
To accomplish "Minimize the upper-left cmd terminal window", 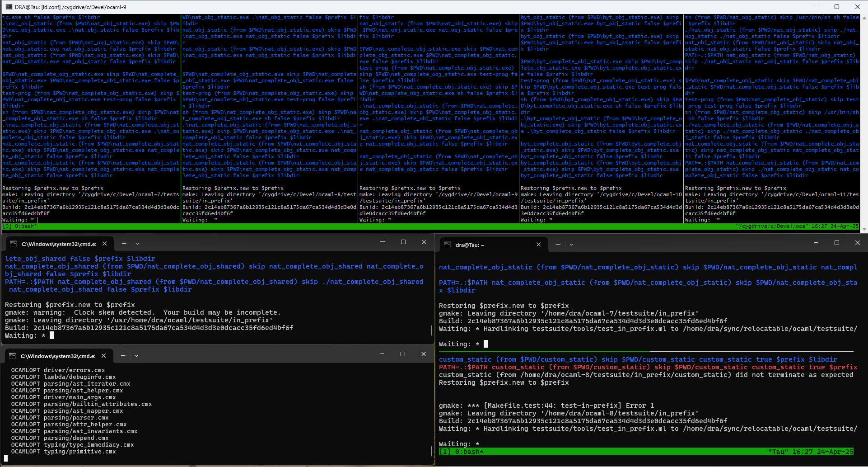I will point(383,242).
